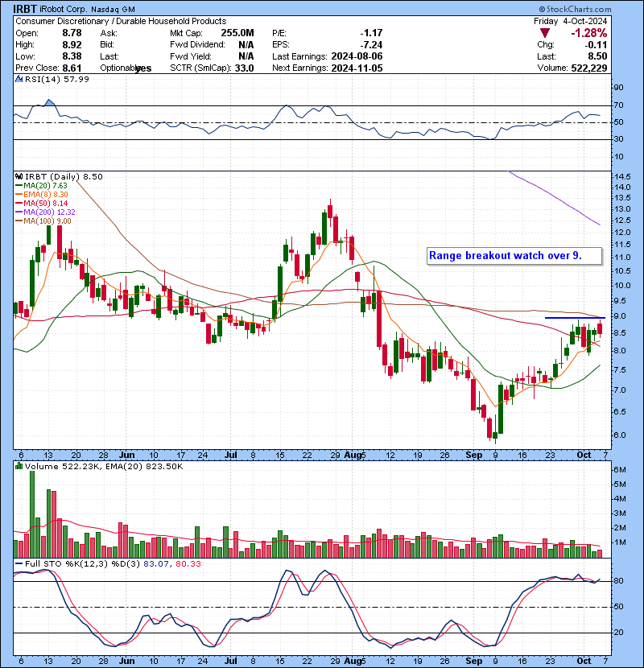Click the Sep label on price axis
This screenshot has height=668, width=644.
click(473, 455)
